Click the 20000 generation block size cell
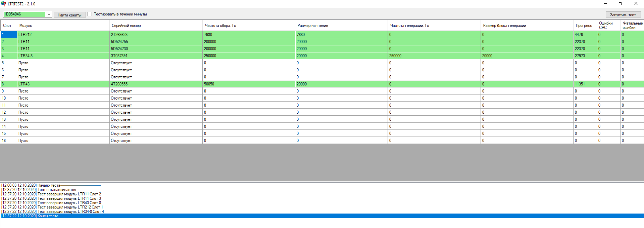This screenshot has height=228, width=644. 527,56
